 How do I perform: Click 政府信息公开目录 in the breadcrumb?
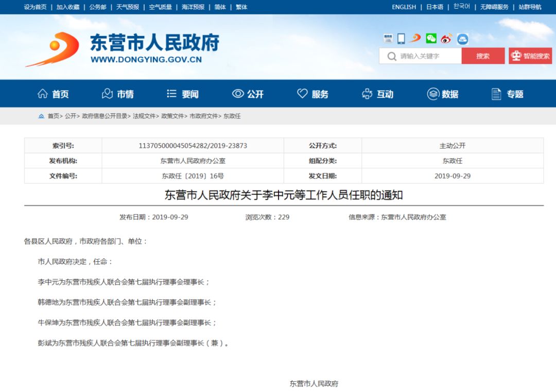click(105, 116)
